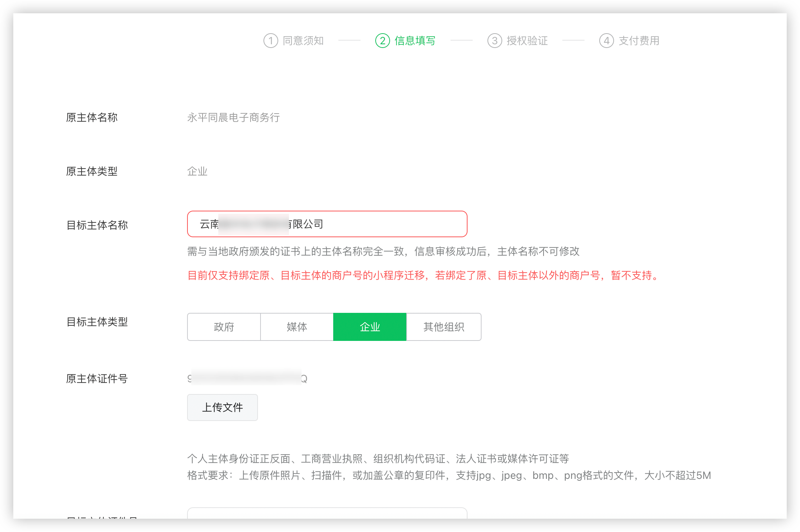Choose 其他组织 as target entity type
800x532 pixels.
tap(444, 327)
